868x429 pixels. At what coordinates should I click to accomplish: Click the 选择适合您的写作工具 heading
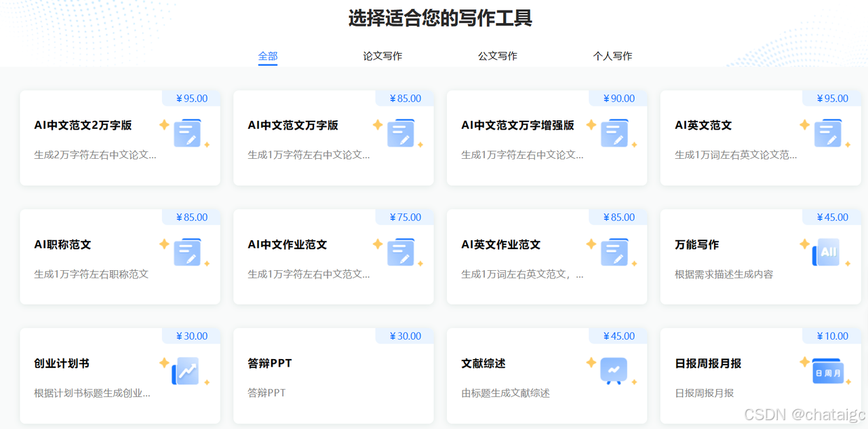click(440, 18)
